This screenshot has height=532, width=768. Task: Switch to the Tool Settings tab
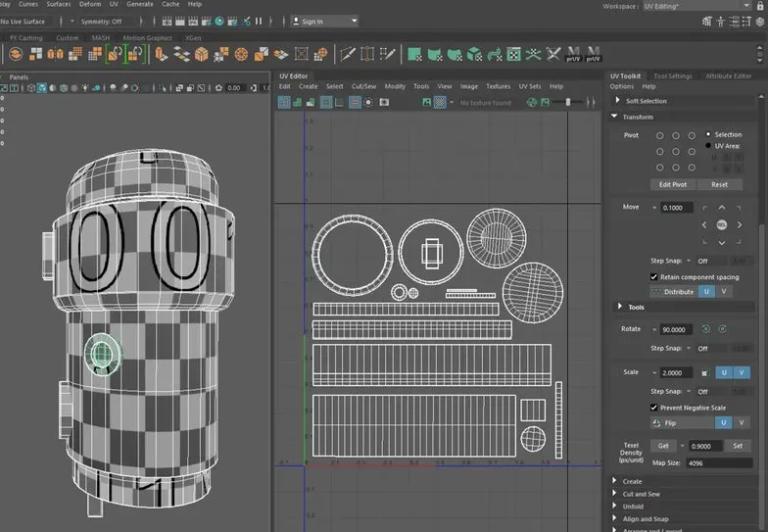[x=673, y=76]
